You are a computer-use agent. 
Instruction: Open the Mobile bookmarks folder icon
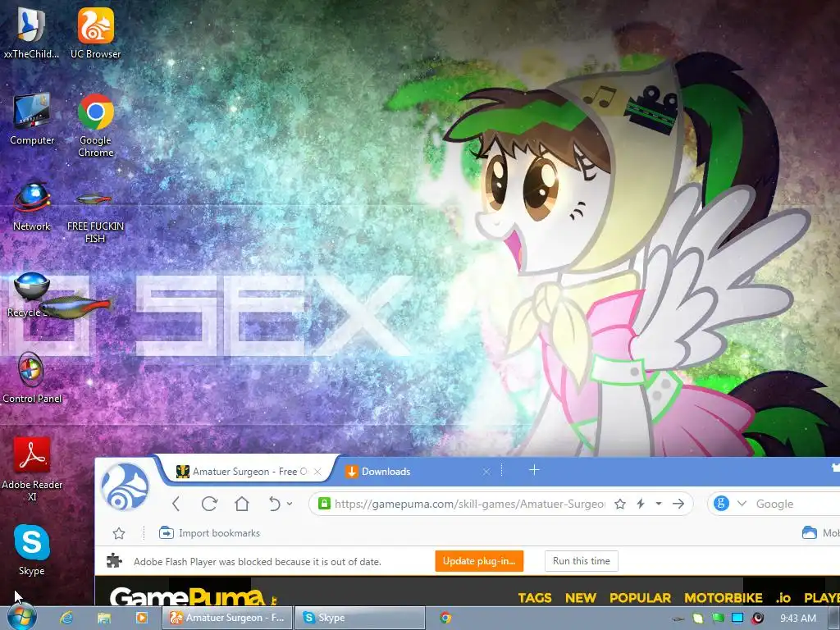[x=809, y=532]
